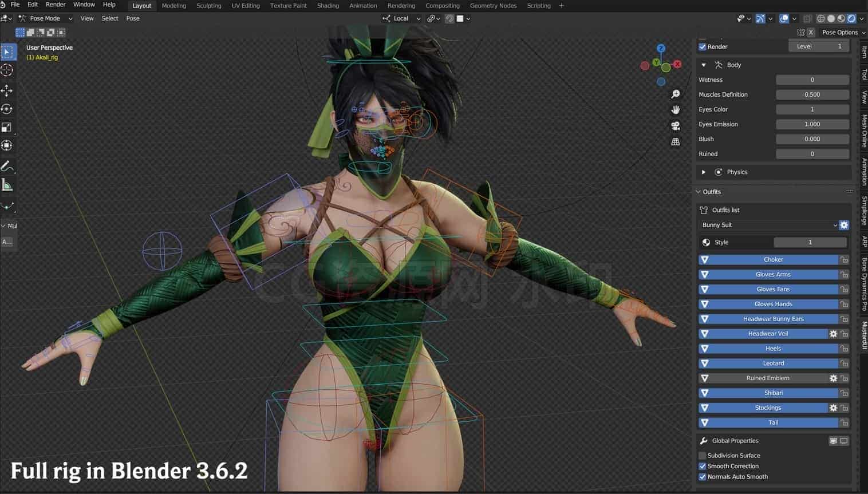Switch to the Sculpting workspace tab
Viewport: 868px width, 494px height.
208,6
